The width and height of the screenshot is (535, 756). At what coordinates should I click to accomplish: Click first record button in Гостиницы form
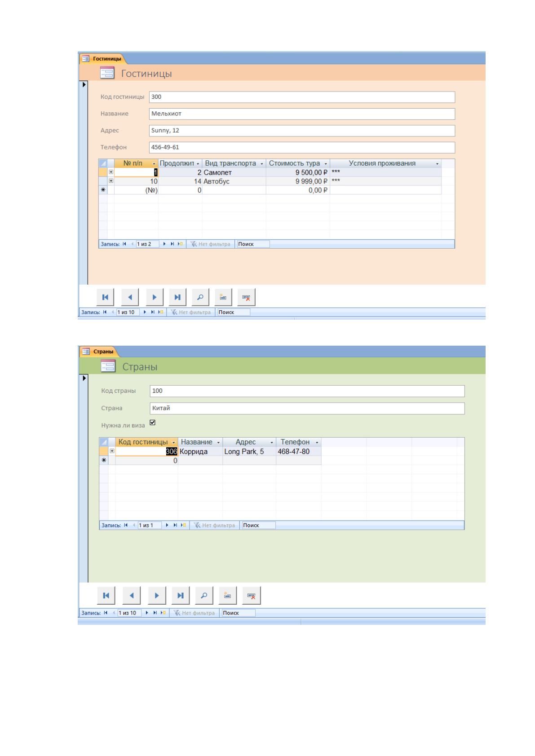105,297
